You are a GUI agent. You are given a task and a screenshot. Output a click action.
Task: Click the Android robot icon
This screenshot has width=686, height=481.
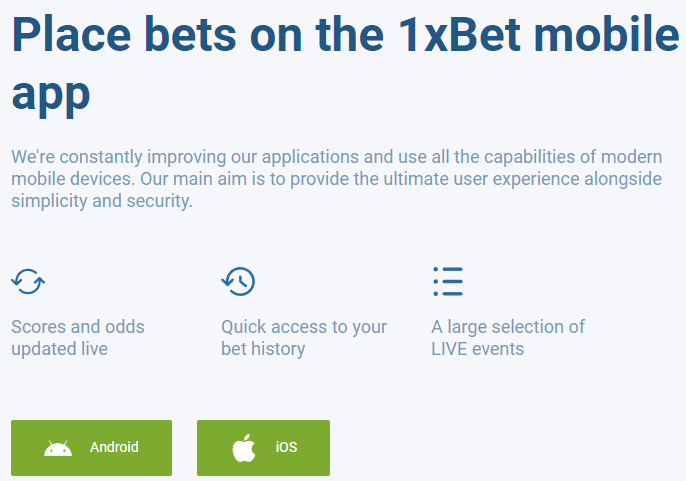(x=58, y=448)
